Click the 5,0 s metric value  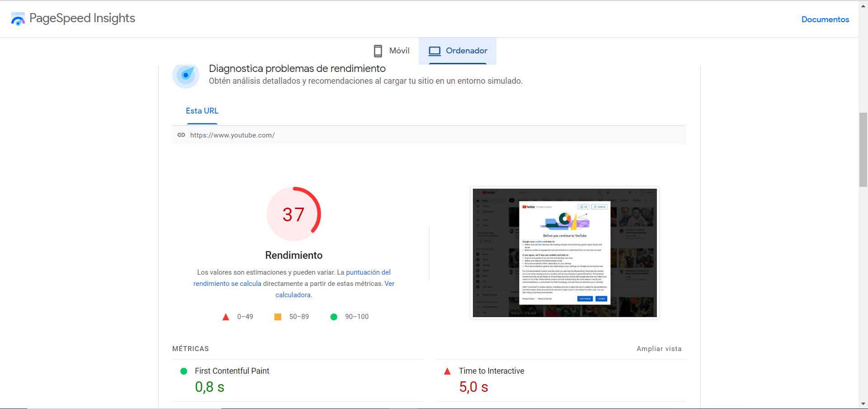(473, 387)
